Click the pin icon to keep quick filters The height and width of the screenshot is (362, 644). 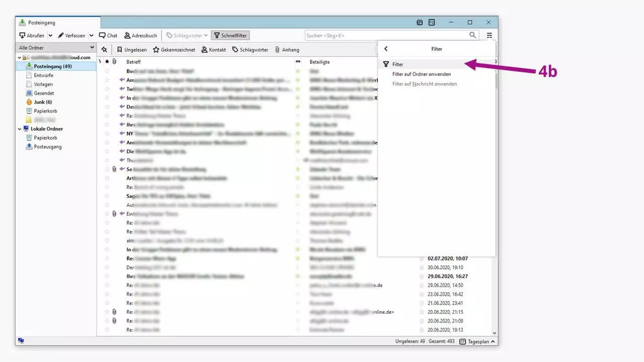pos(104,49)
